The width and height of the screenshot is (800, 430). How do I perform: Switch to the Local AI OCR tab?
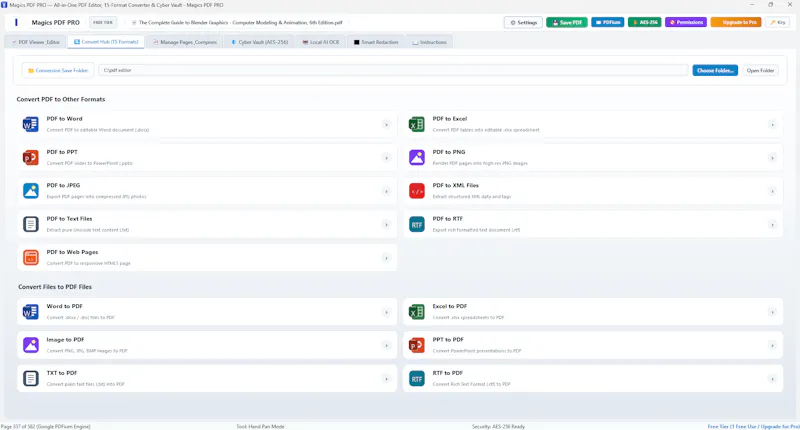[321, 42]
